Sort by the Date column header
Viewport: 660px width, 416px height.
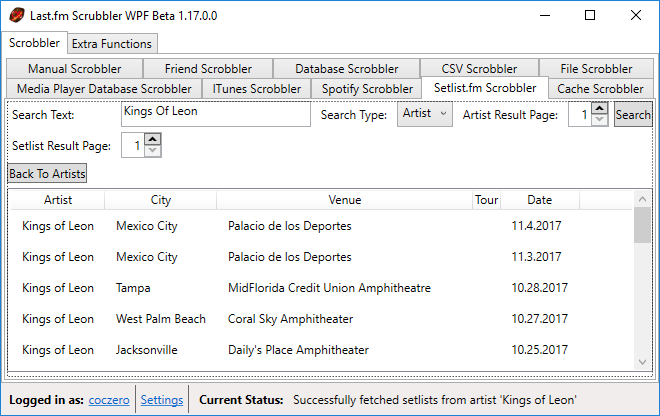pos(540,200)
